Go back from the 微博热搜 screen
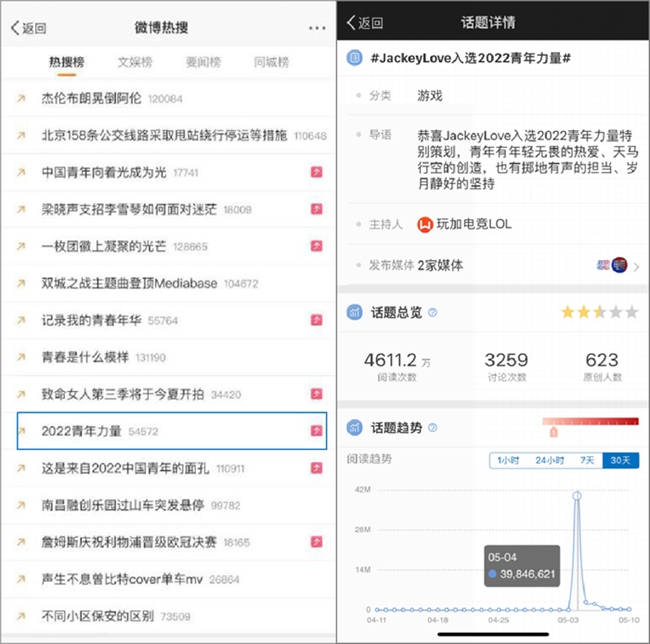 click(28, 28)
